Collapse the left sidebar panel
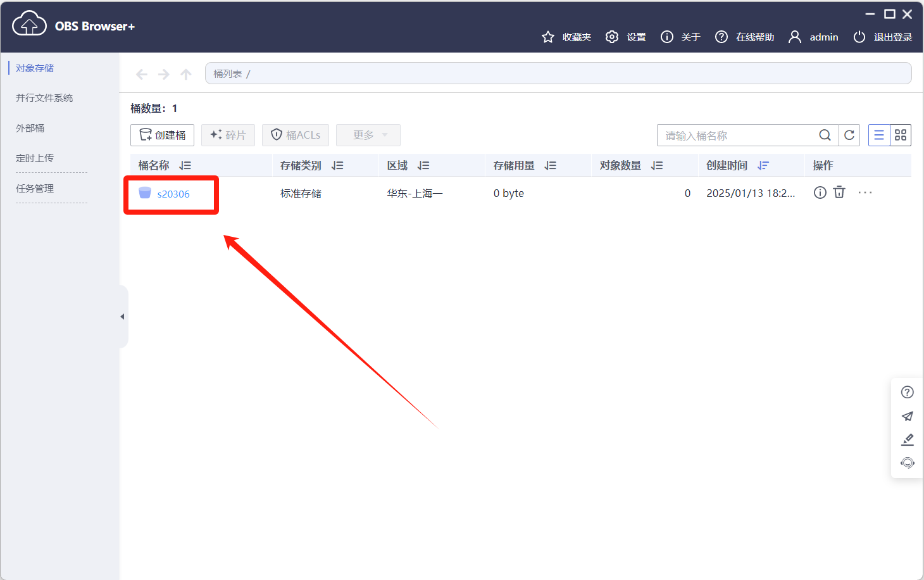 (122, 317)
